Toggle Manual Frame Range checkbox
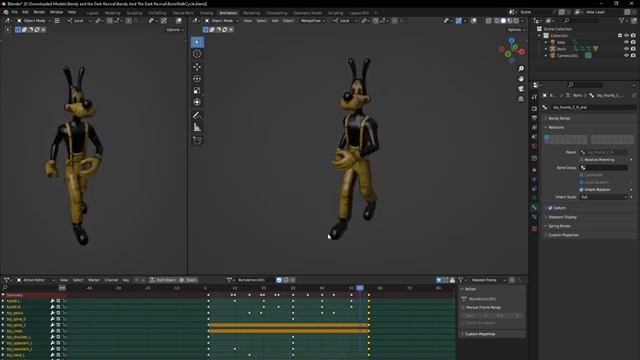 [463, 307]
